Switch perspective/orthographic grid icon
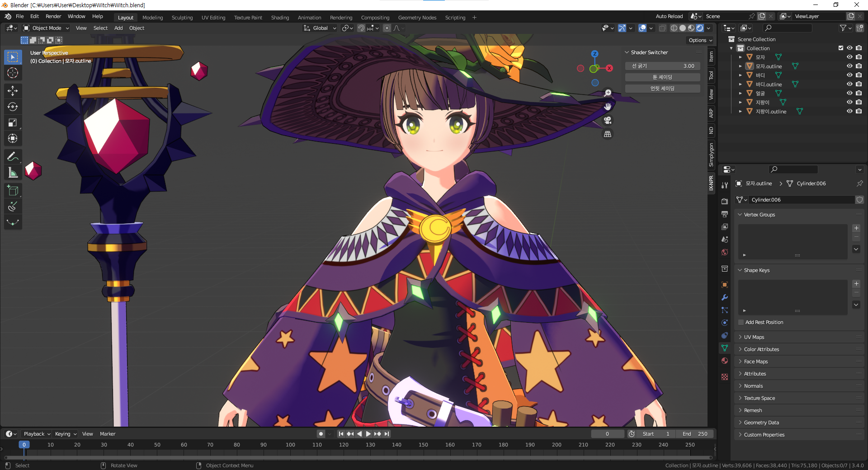The image size is (868, 470). point(608,134)
